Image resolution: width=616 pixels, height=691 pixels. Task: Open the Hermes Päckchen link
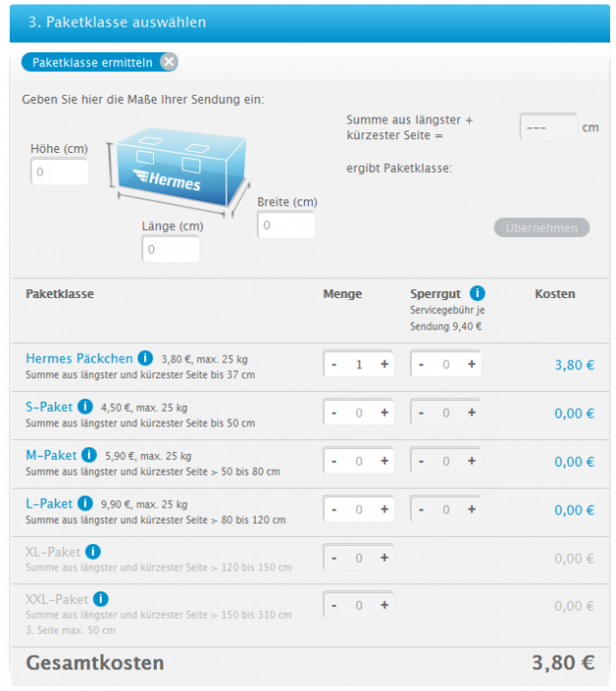pyautogui.click(x=79, y=358)
